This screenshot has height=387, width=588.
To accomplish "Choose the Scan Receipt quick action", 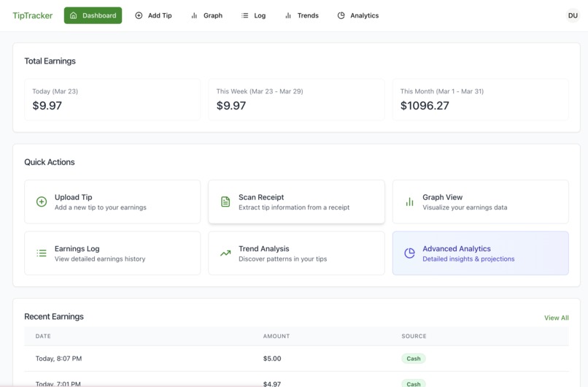I will (x=296, y=202).
